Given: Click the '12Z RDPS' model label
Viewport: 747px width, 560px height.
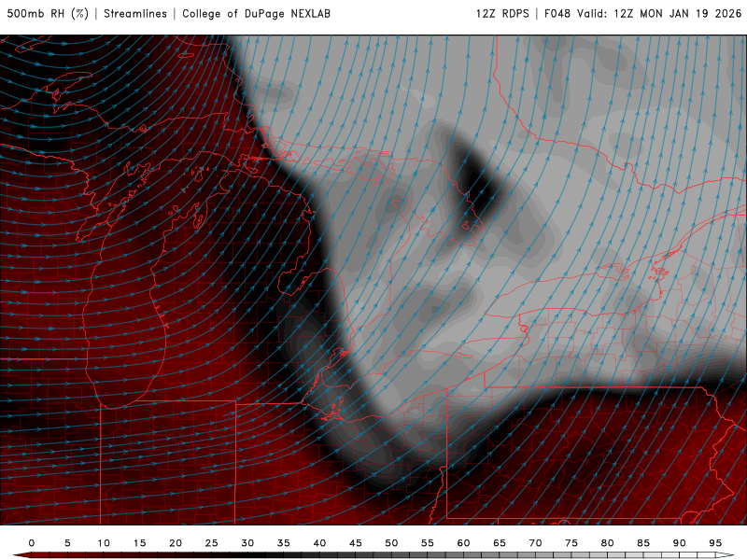Looking at the screenshot, I should (x=502, y=14).
